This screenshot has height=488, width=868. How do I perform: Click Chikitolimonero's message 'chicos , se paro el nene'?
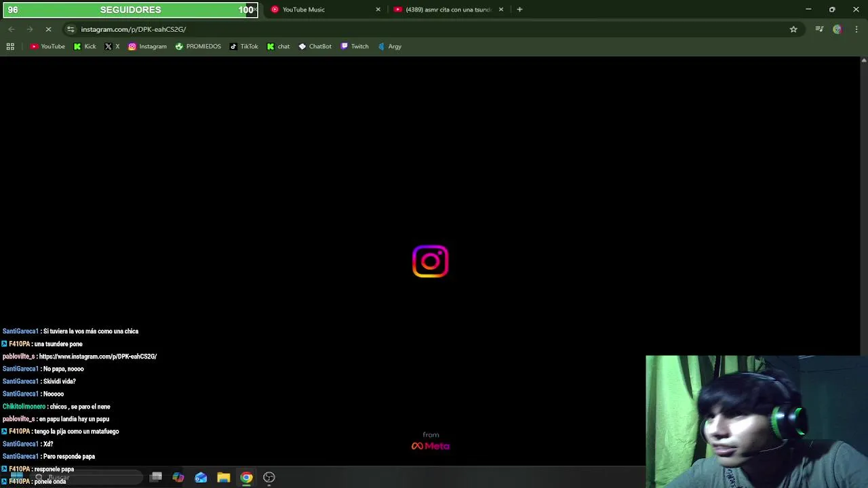point(79,407)
